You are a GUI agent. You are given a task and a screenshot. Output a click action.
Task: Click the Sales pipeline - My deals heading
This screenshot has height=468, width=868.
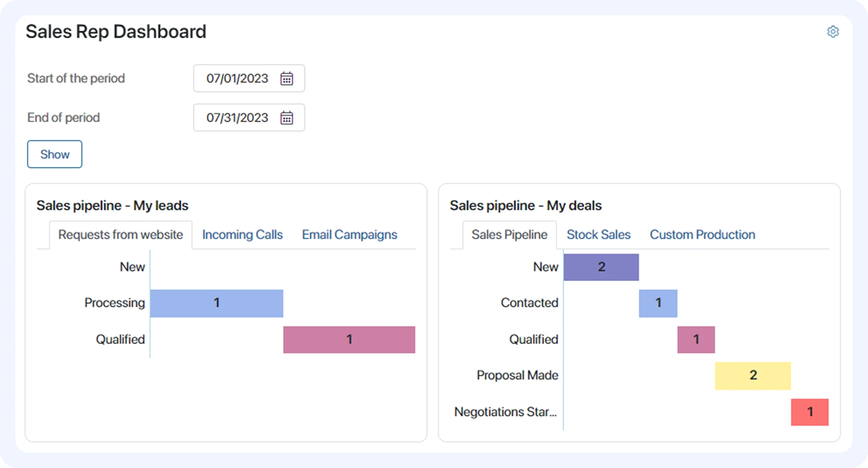(525, 206)
